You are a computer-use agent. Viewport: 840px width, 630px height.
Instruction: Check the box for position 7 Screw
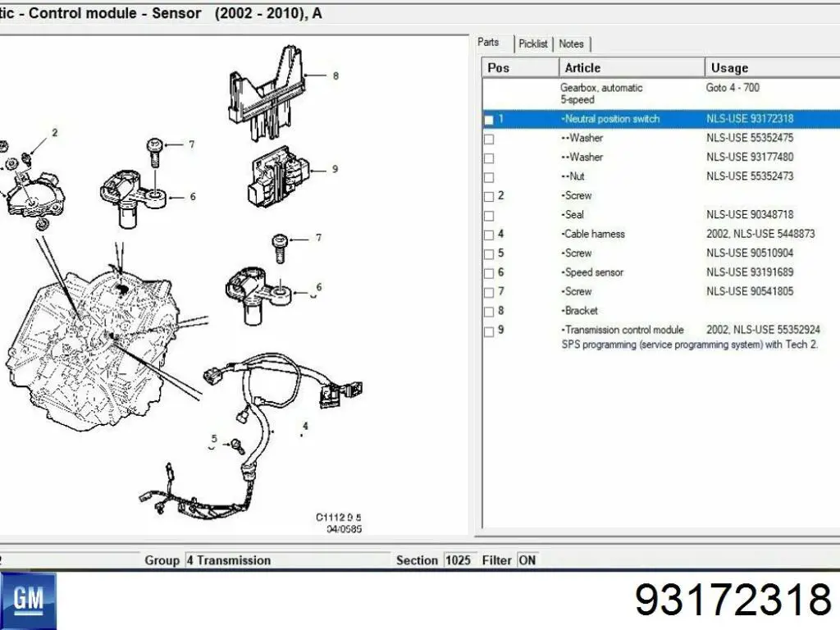coord(489,293)
